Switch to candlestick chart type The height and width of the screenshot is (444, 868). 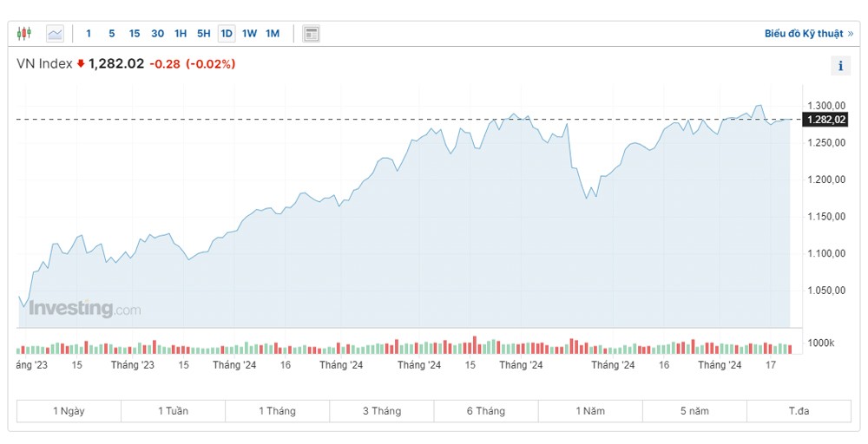click(23, 34)
